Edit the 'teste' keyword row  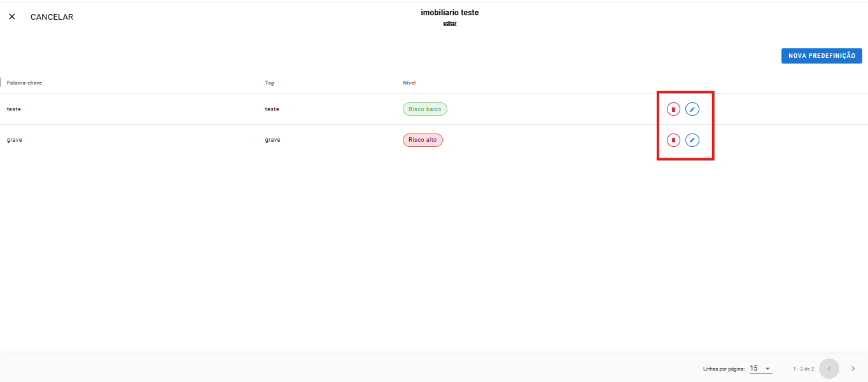tap(692, 109)
